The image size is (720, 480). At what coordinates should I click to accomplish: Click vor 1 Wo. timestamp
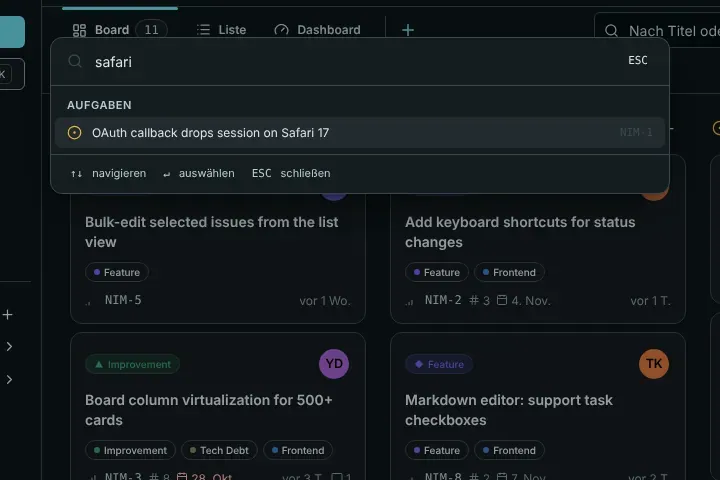point(325,301)
